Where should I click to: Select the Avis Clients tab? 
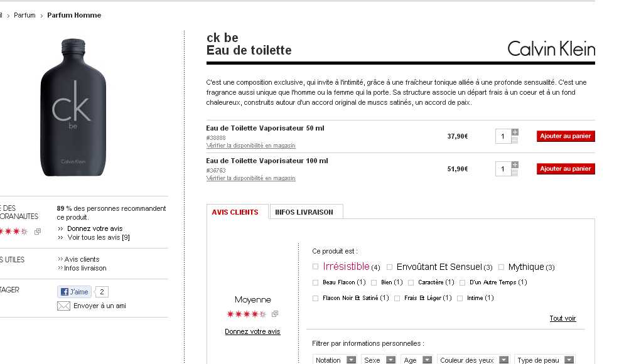click(235, 212)
